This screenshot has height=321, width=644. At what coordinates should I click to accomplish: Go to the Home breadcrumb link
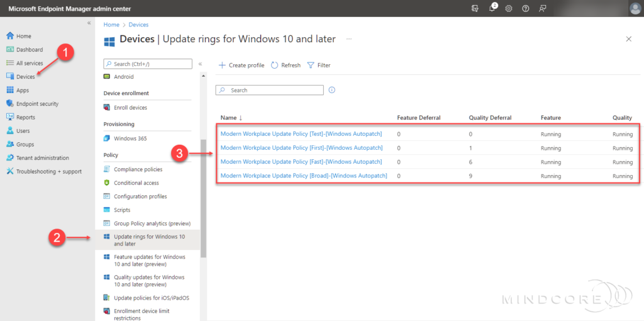[111, 25]
